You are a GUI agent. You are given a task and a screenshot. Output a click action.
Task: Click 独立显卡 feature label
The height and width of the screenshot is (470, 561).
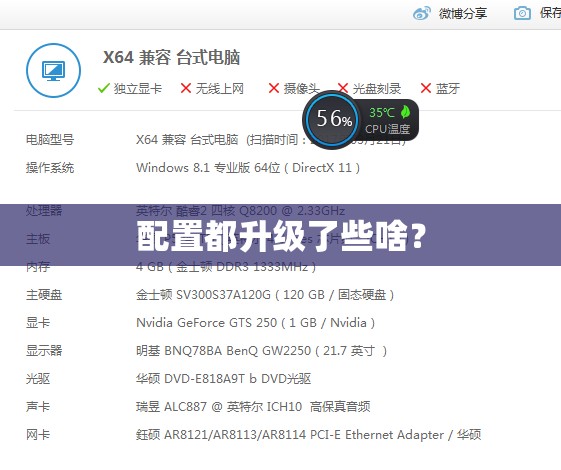tap(138, 88)
